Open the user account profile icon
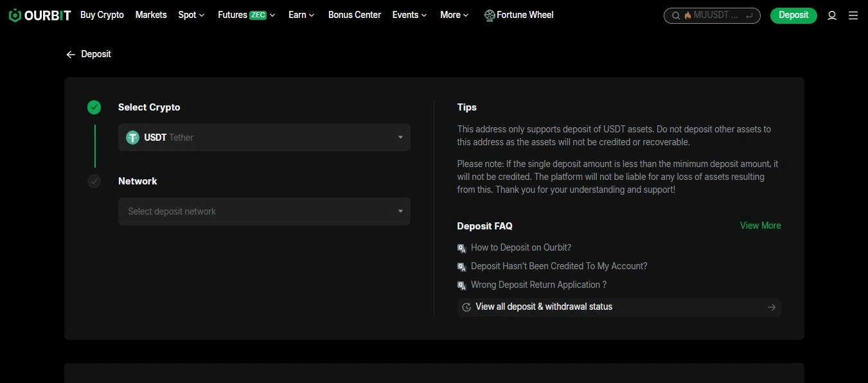The width and height of the screenshot is (868, 383). coord(832,15)
